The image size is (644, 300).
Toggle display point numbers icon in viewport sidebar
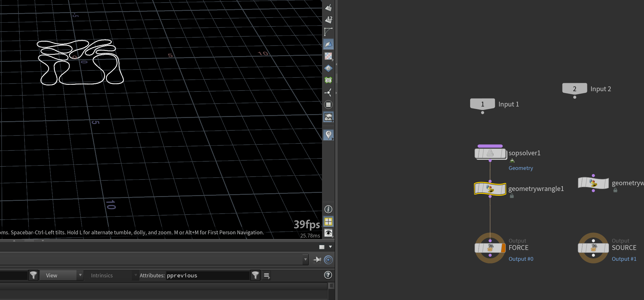click(x=328, y=19)
